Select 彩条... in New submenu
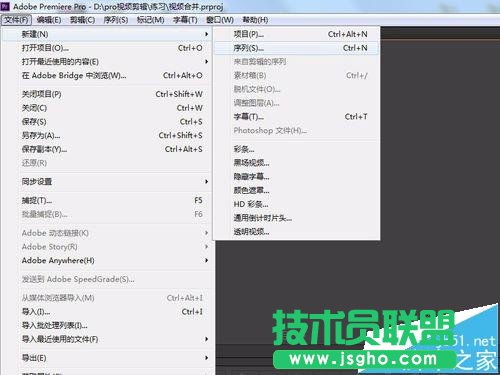 [296, 149]
